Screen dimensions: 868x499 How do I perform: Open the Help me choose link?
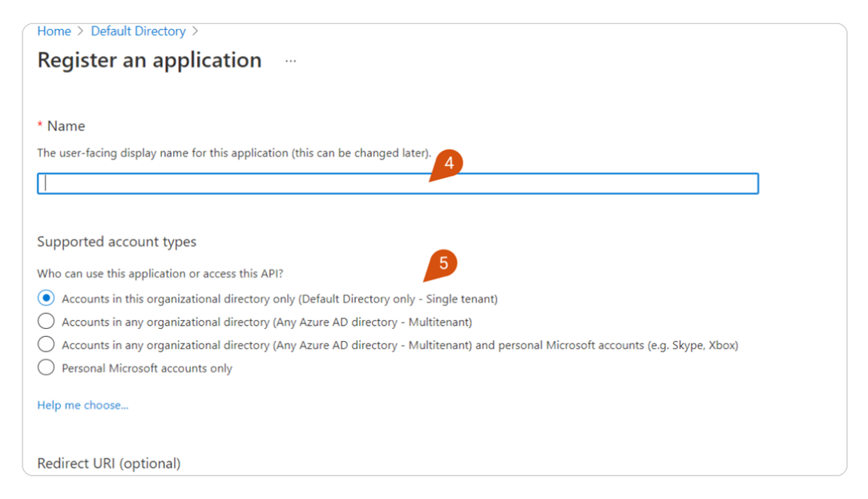coord(83,405)
